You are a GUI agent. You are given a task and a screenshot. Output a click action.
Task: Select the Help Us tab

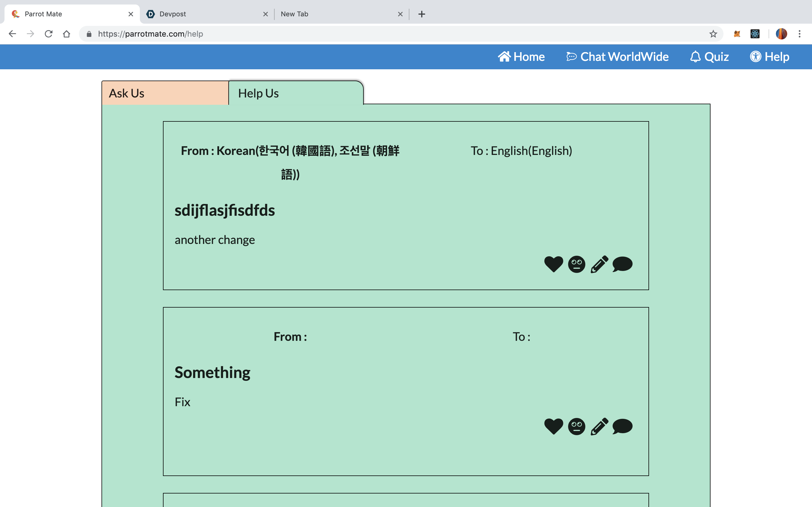coord(295,93)
